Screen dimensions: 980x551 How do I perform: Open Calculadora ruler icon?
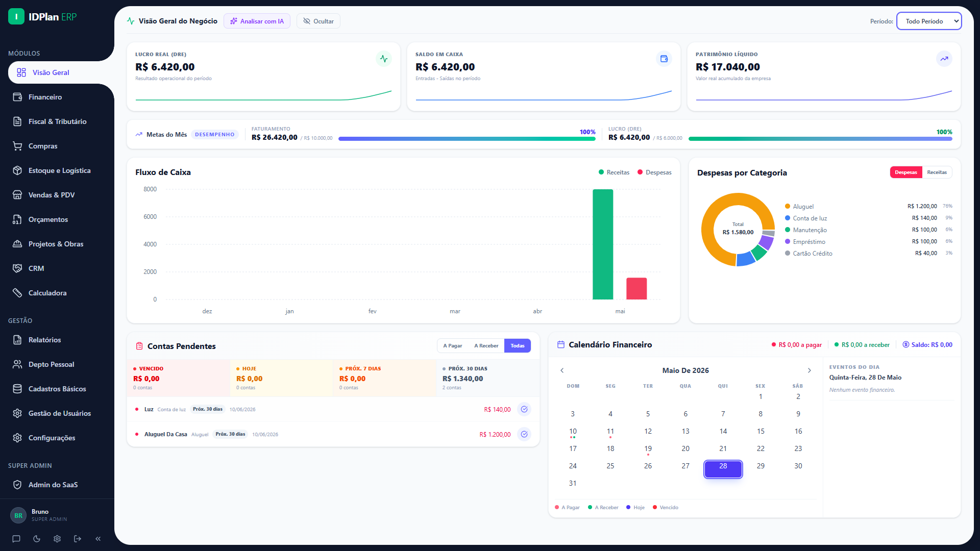coord(17,293)
